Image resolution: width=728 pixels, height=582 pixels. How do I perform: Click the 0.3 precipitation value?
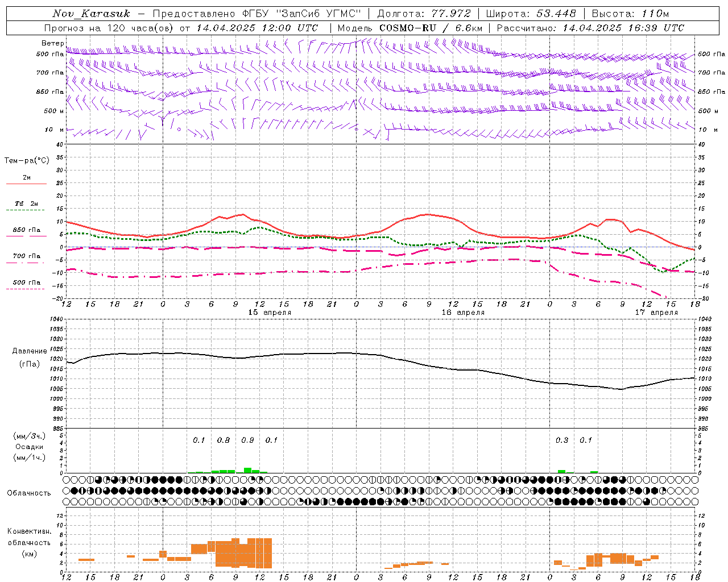point(562,440)
